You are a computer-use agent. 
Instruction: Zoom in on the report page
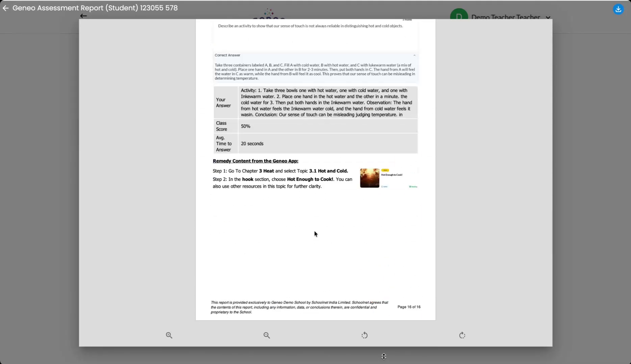[169, 335]
